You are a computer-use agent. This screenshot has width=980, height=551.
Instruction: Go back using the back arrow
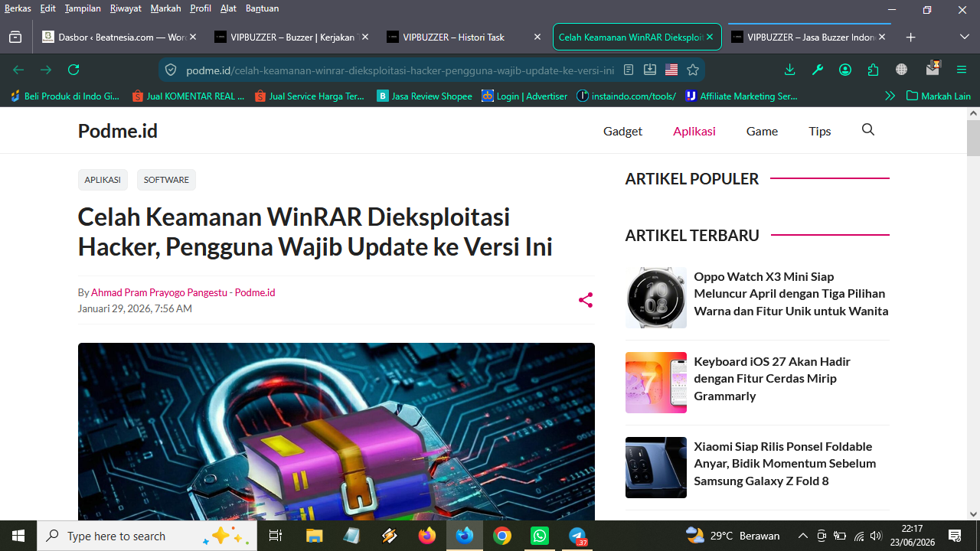coord(18,70)
